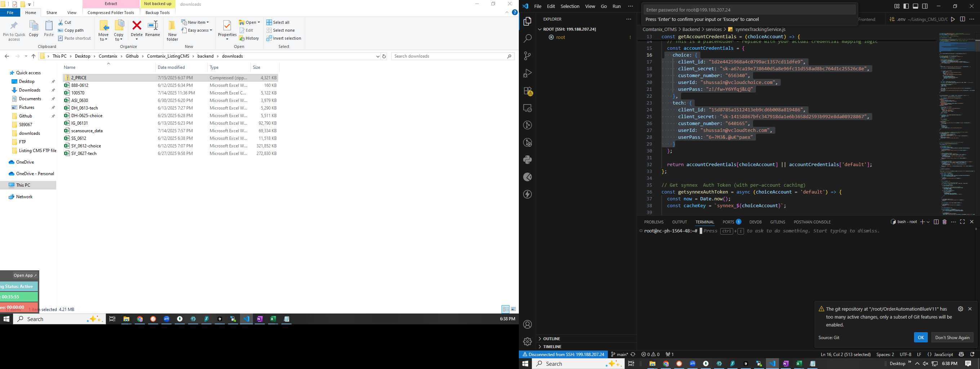Viewport: 980px width, 369px height.
Task: Toggle VS Code Primary Side Bar layout button
Action: tap(906, 6)
